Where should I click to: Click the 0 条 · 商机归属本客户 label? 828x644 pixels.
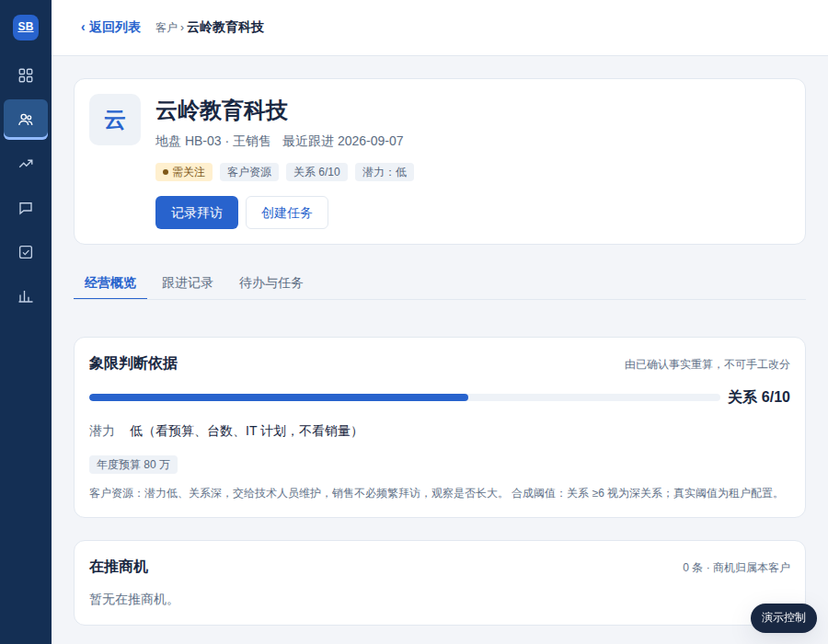[736, 568]
